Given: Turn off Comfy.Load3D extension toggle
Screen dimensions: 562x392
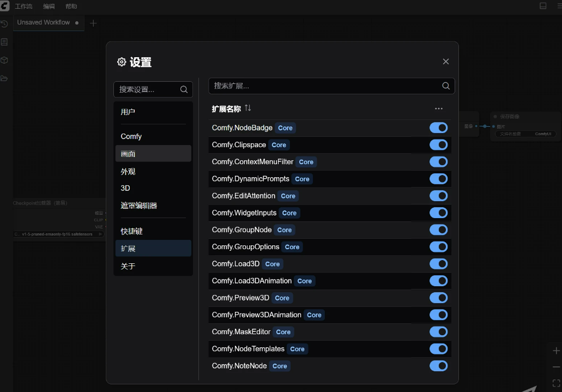Looking at the screenshot, I should pyautogui.click(x=439, y=264).
